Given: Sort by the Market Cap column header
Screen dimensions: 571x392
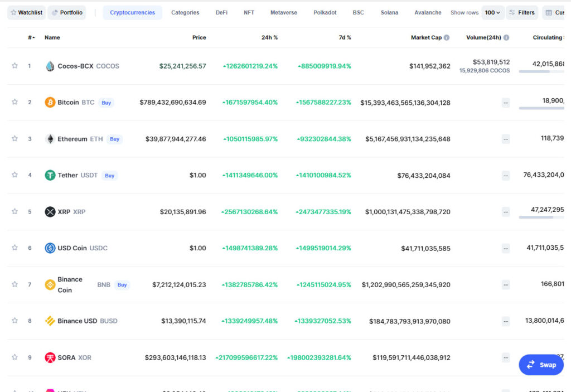Looking at the screenshot, I should pos(426,37).
